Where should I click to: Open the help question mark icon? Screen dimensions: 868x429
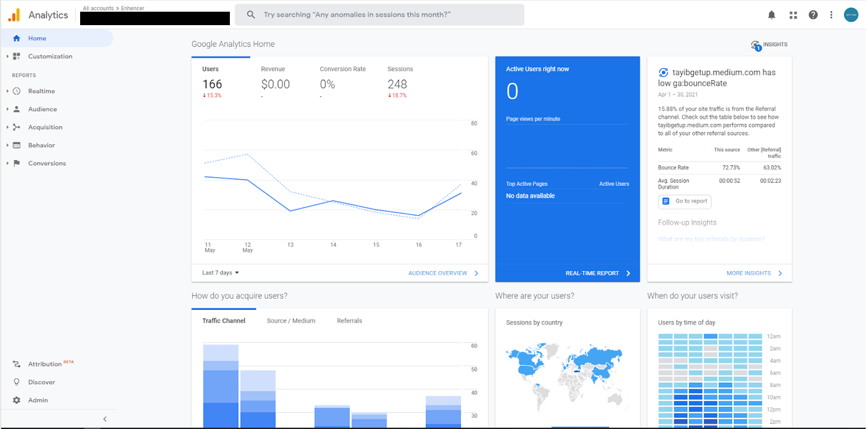(x=813, y=15)
